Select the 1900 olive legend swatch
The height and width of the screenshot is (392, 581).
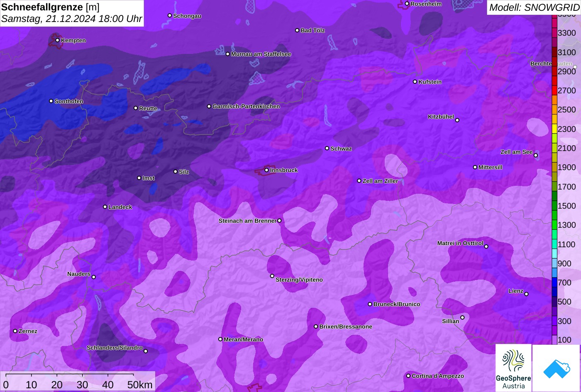pyautogui.click(x=554, y=167)
